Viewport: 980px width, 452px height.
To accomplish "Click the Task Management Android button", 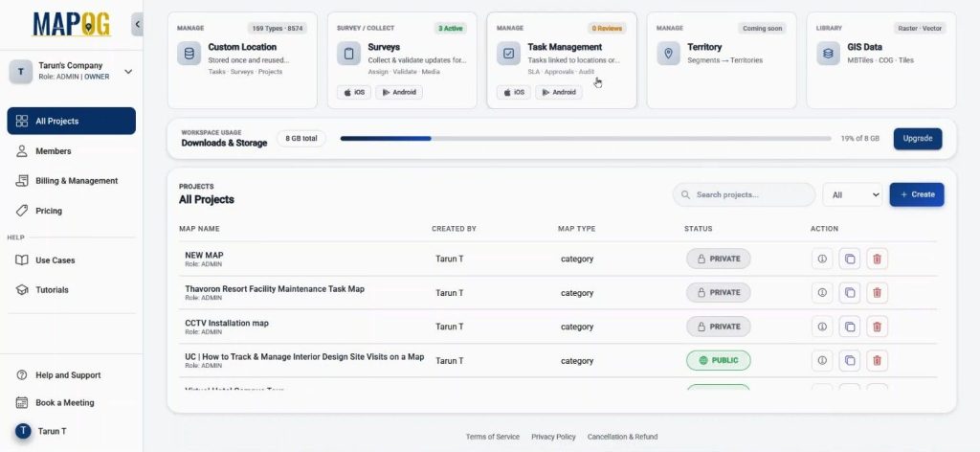I will 559,92.
